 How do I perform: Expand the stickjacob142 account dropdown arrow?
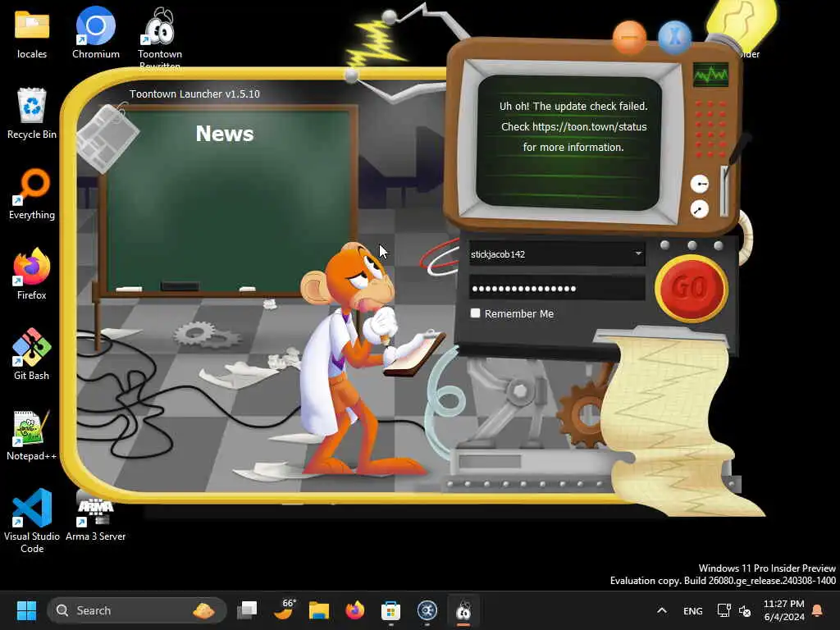pyautogui.click(x=638, y=253)
